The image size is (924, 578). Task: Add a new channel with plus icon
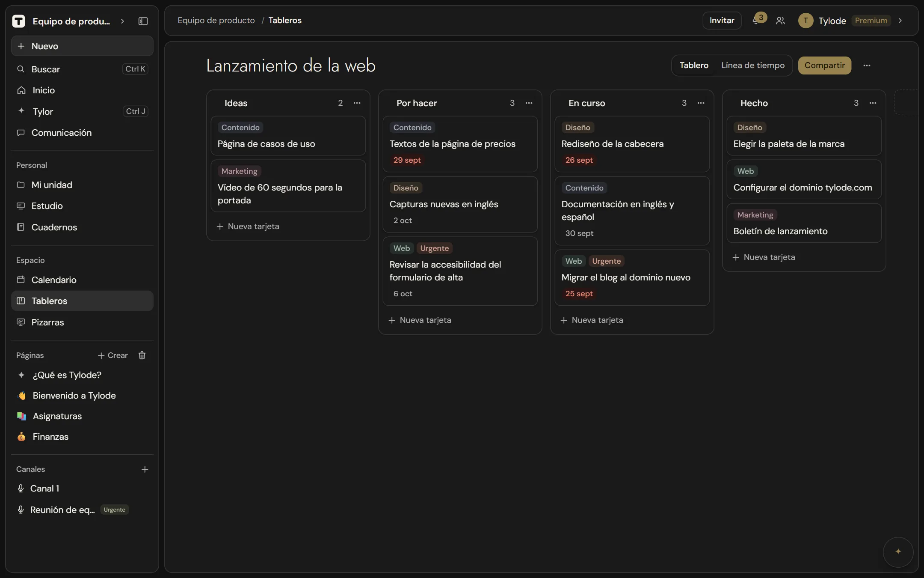tap(145, 469)
